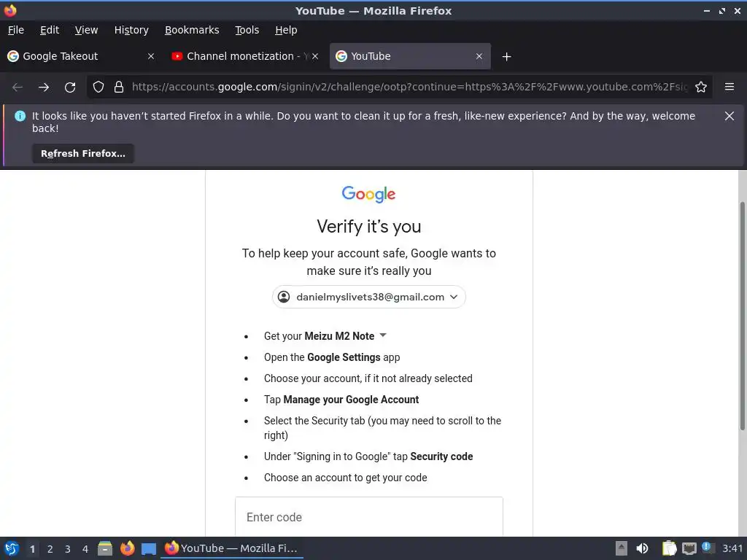
Task: Click the Verify it's you heading
Action: click(x=368, y=226)
